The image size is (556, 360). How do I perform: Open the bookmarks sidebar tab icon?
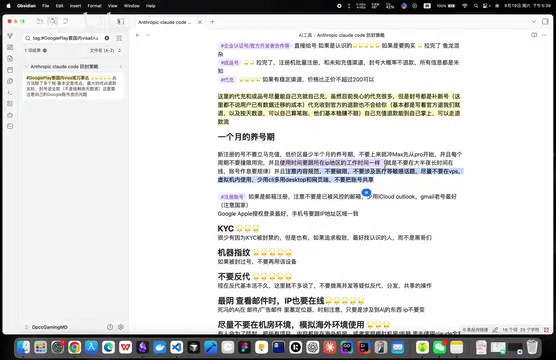coord(66,22)
